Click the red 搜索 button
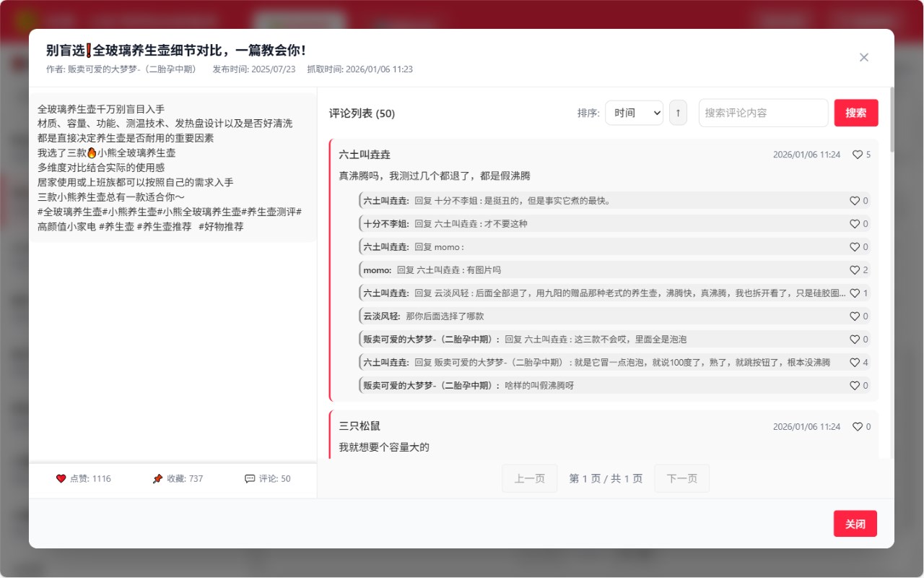Image resolution: width=924 pixels, height=578 pixels. click(x=856, y=113)
